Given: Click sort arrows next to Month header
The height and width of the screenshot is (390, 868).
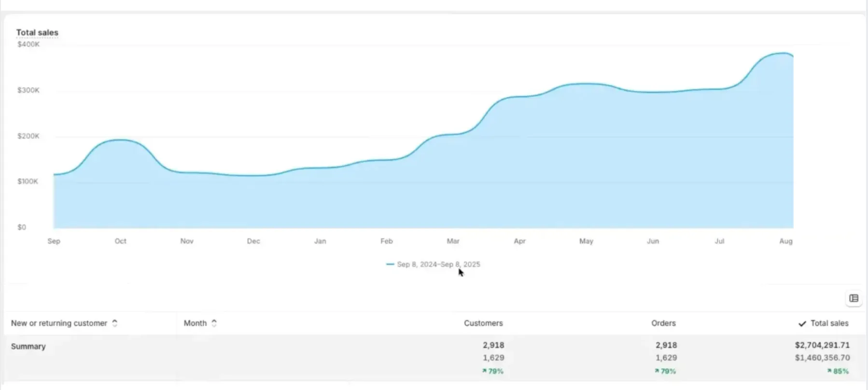Looking at the screenshot, I should pos(214,323).
